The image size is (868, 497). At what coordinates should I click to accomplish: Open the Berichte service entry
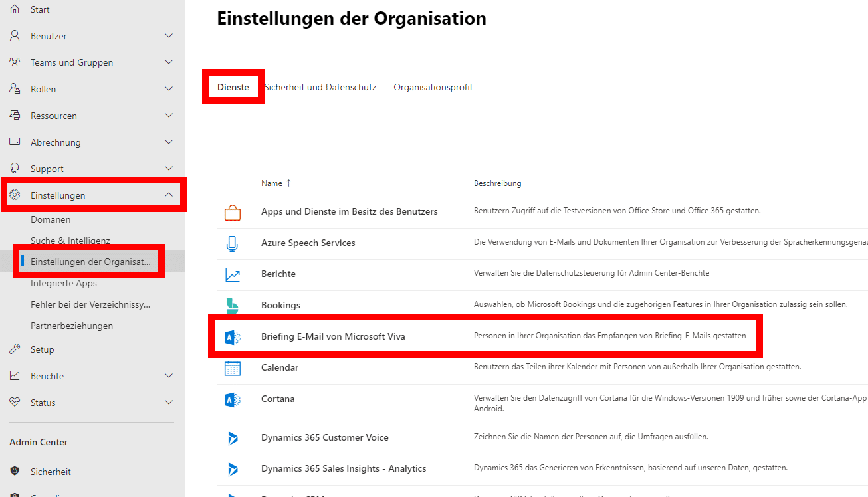278,274
